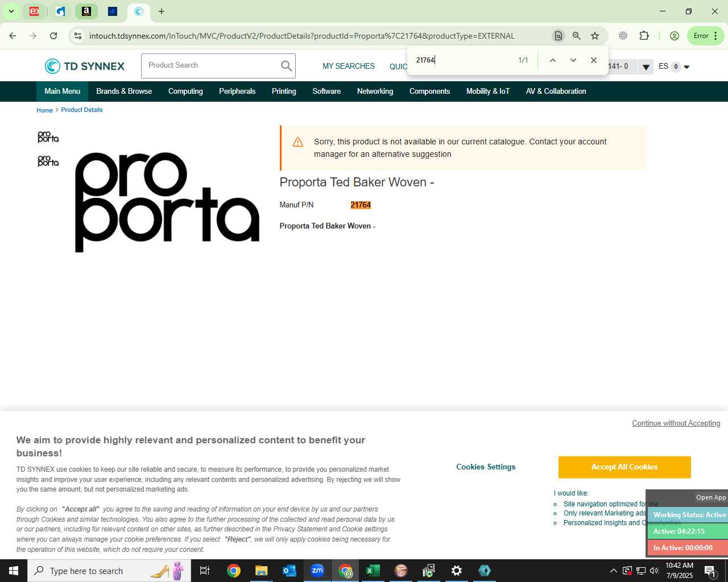Open Settings gear from taskbar
The height and width of the screenshot is (582, 728).
pos(457,571)
